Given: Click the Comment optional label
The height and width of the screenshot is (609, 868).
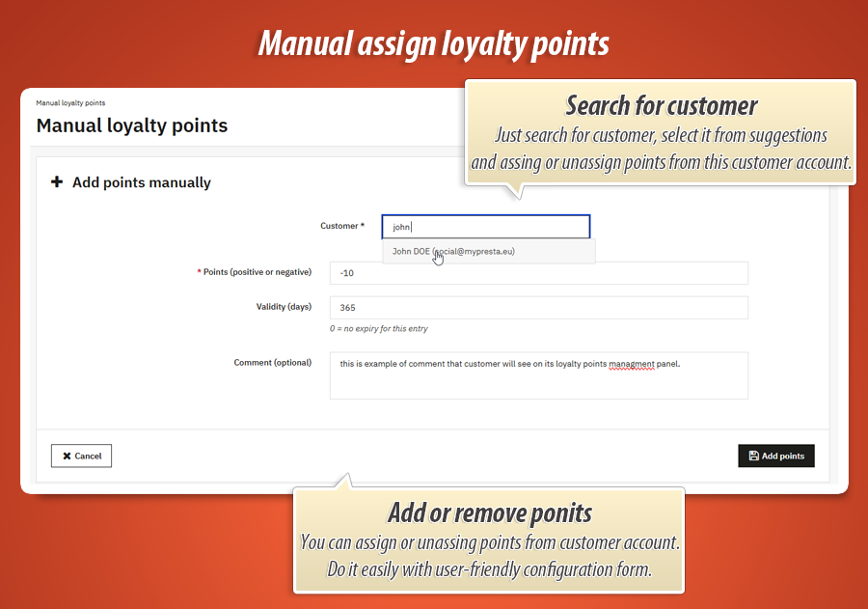Looking at the screenshot, I should (272, 363).
